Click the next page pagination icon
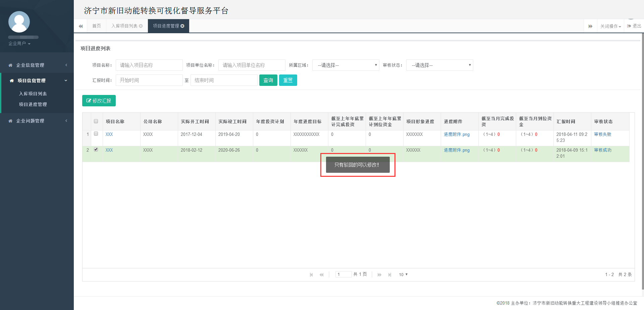The width and height of the screenshot is (644, 310). (379, 274)
